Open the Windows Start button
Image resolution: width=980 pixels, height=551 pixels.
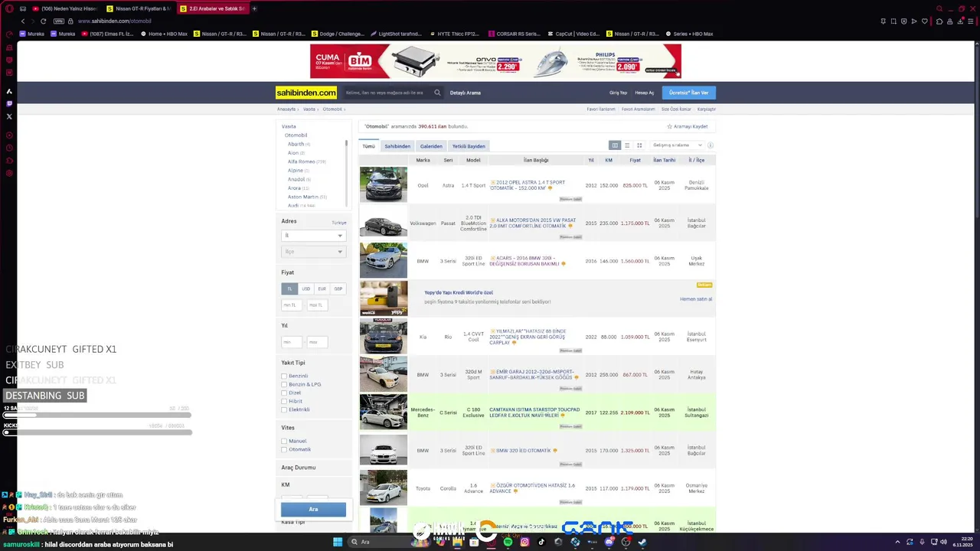(x=338, y=542)
